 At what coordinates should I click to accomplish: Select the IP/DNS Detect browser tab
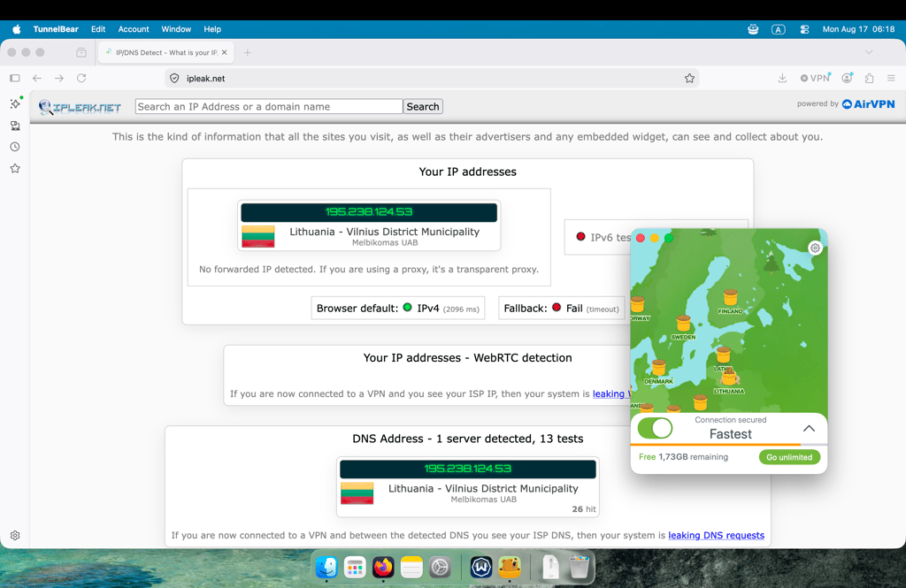click(x=165, y=52)
